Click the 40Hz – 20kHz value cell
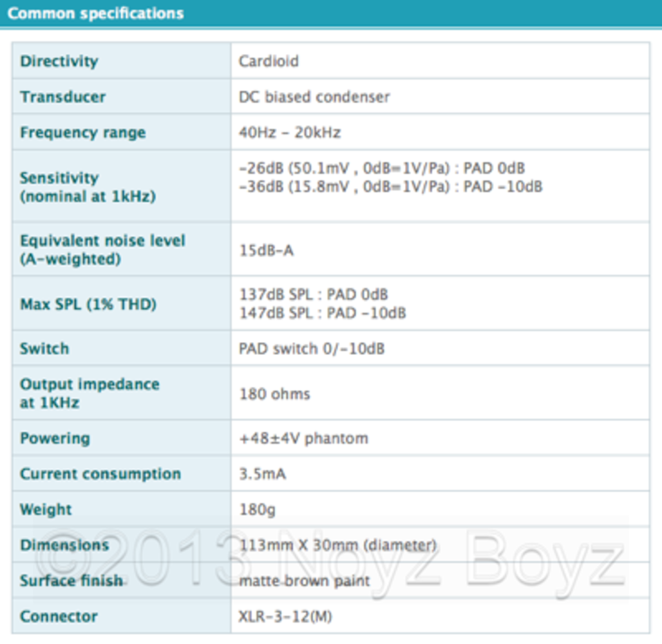This screenshot has height=644, width=662. click(290, 133)
